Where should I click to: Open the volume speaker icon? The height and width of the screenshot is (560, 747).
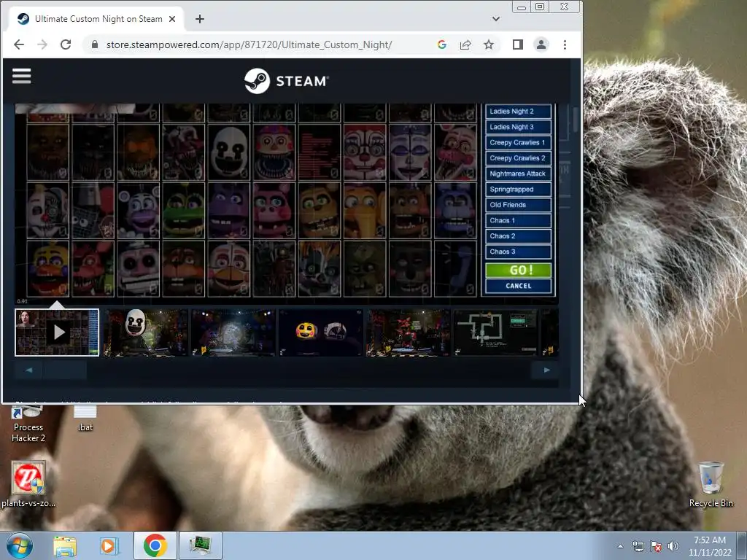[673, 547]
